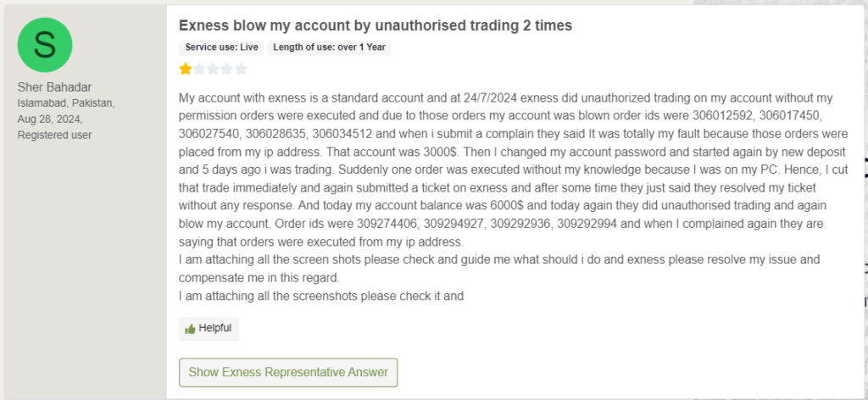Select the third rating star
This screenshot has width=868, height=400.
[x=213, y=69]
